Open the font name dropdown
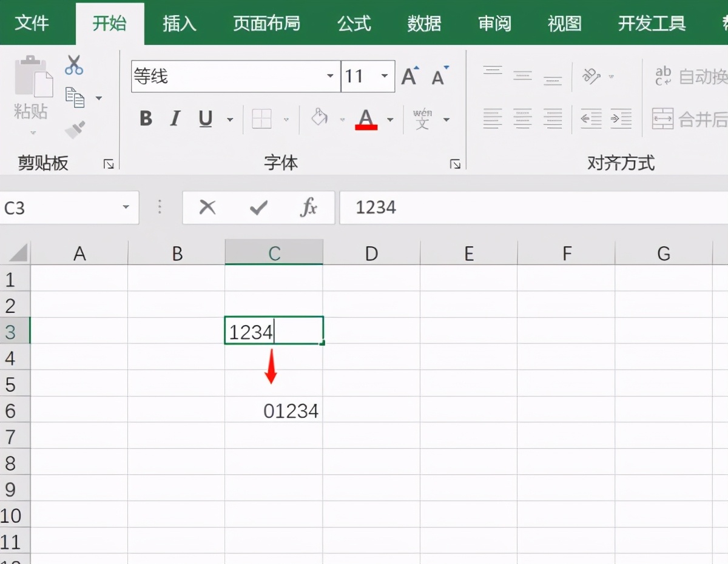Image resolution: width=728 pixels, height=564 pixels. point(330,76)
